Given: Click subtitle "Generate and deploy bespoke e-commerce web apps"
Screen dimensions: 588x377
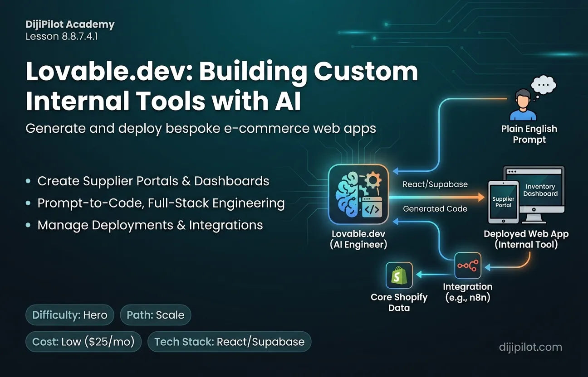Looking at the screenshot, I should (x=201, y=128).
